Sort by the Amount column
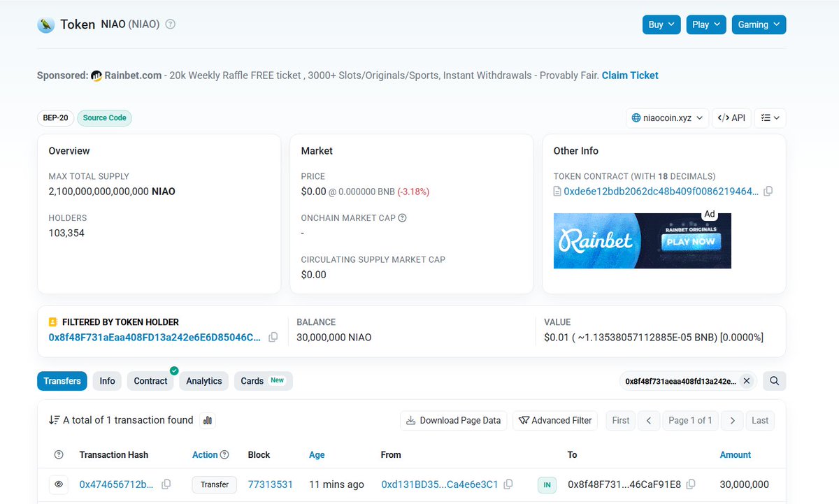The height and width of the screenshot is (504, 839). 736,454
